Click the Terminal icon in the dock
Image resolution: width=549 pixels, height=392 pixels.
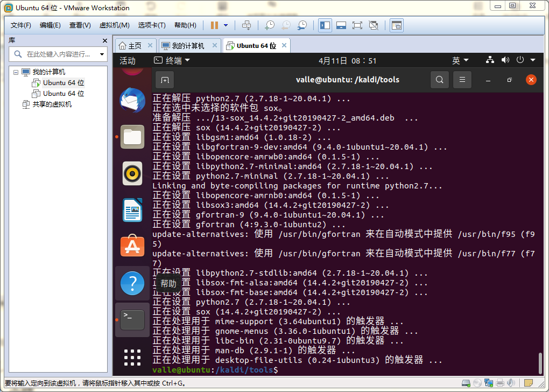(132, 320)
